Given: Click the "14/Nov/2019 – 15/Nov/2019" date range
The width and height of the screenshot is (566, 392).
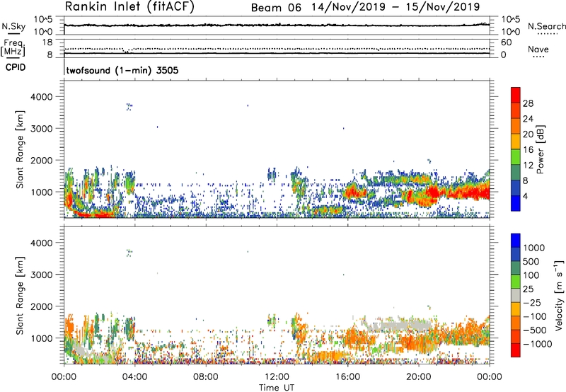Looking at the screenshot, I should pos(395,7).
